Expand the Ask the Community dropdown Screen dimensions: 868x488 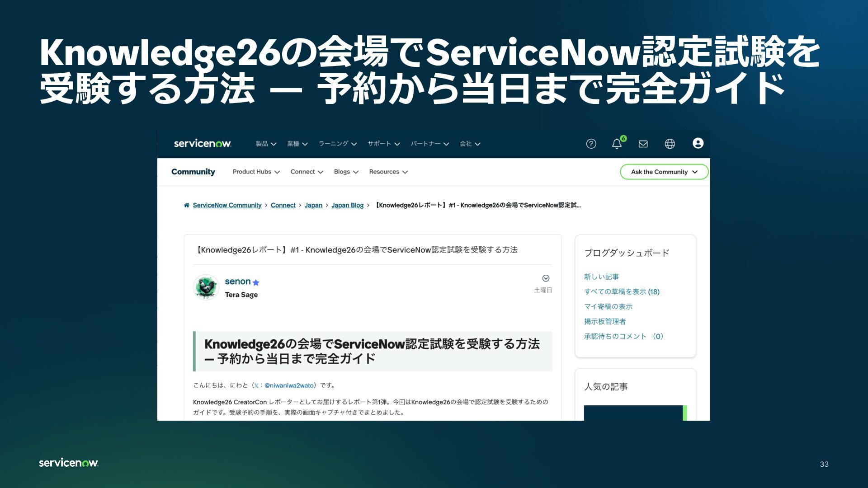[664, 172]
